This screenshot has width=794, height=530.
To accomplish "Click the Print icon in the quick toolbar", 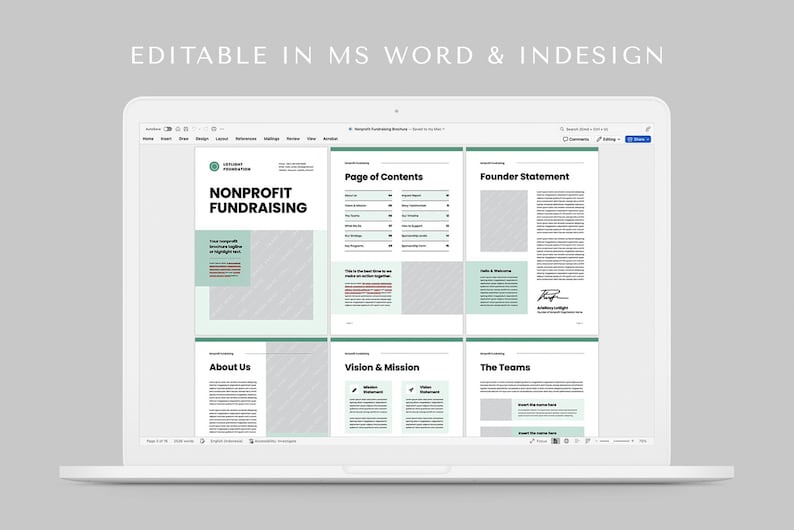I will tap(214, 129).
